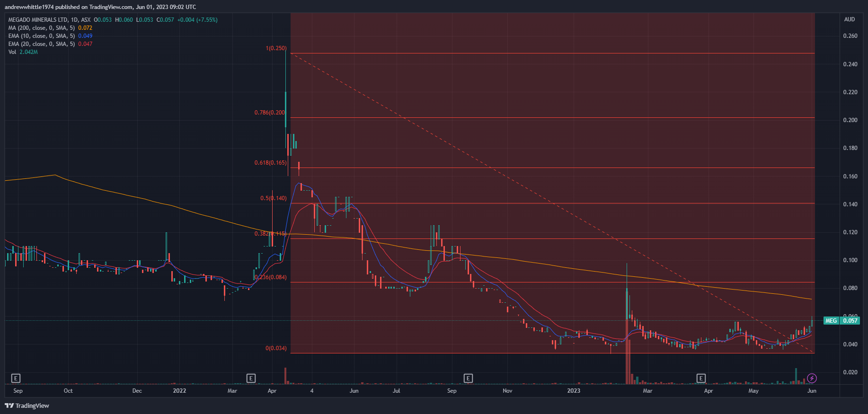Click the 0.236(0.084) Fibonacci level label

tap(270, 277)
